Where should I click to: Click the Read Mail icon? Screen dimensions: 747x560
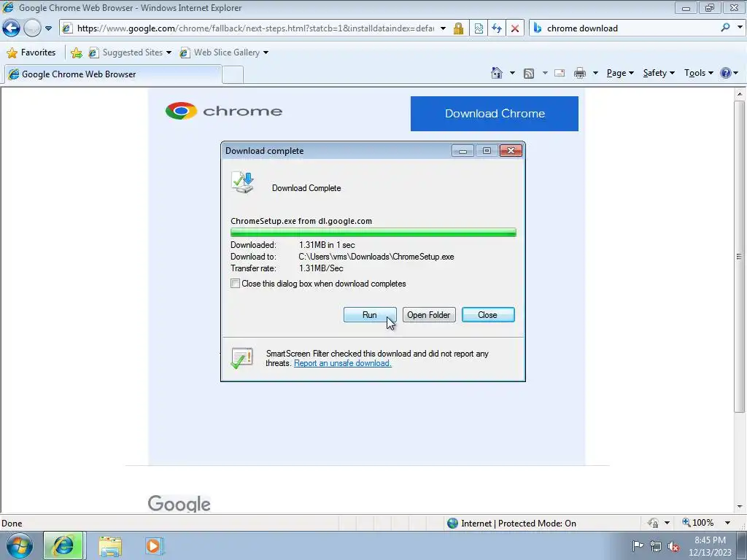pos(560,73)
